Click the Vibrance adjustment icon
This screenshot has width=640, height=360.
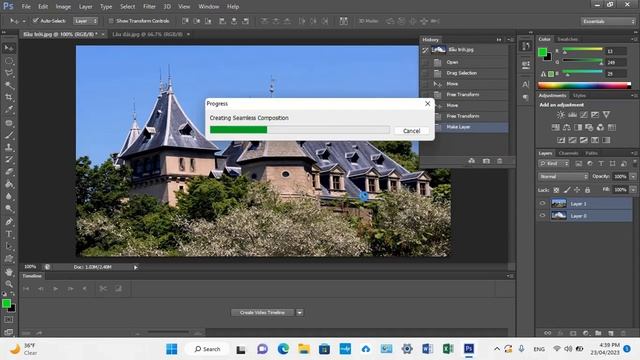(x=607, y=115)
